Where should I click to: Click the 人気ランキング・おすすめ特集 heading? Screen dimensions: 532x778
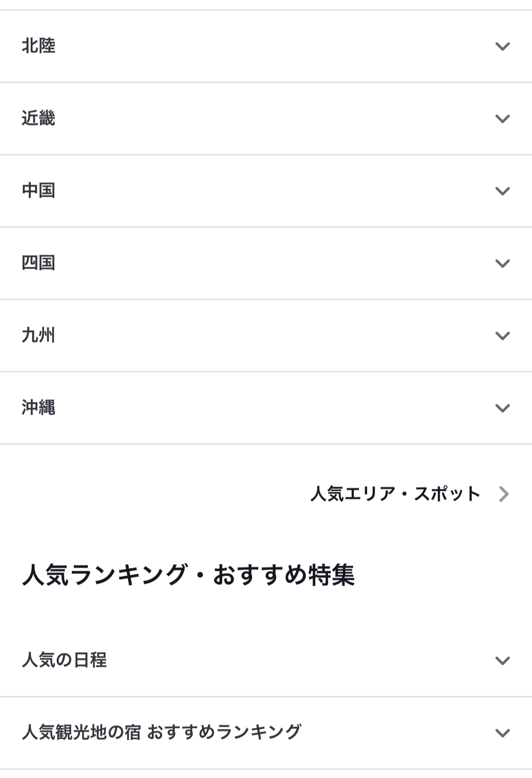[188, 576]
